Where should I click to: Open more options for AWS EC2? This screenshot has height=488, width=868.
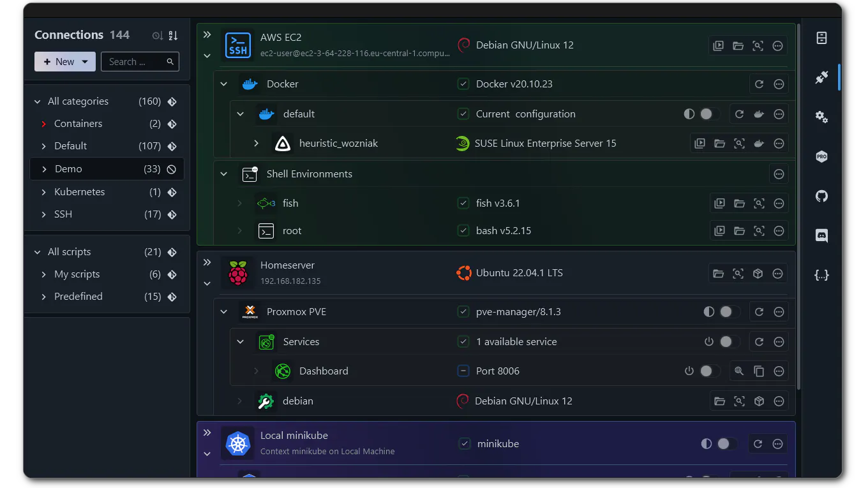(x=777, y=46)
